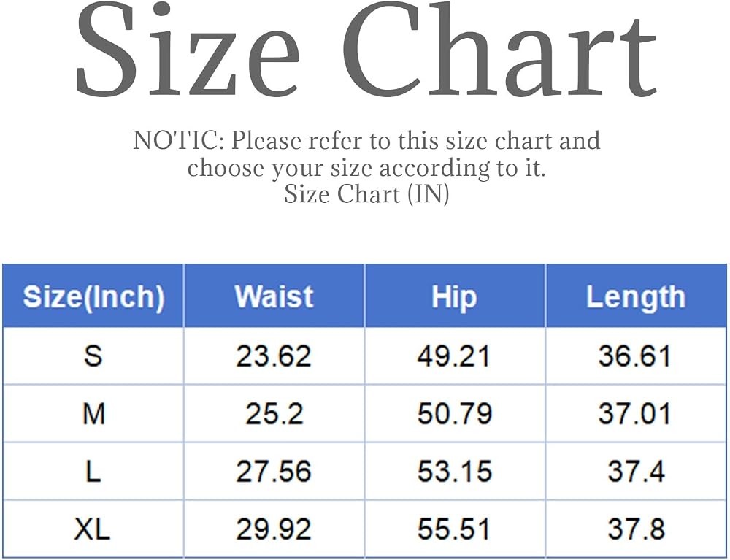730x560 pixels.
Task: Click the NOTIC instruction text
Action: point(366,153)
